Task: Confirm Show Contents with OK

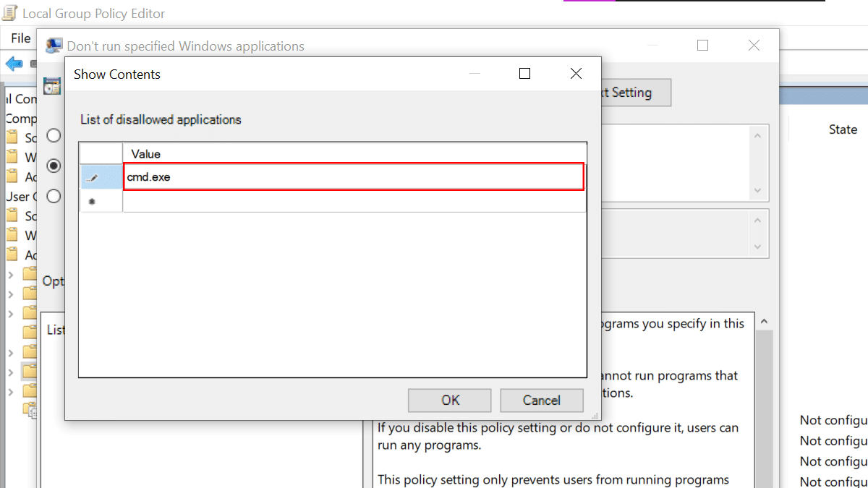Action: pos(450,401)
